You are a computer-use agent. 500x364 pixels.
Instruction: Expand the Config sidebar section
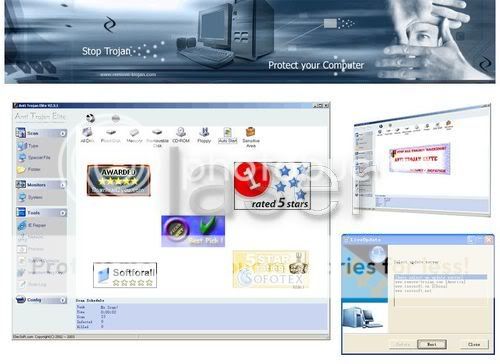click(x=63, y=300)
